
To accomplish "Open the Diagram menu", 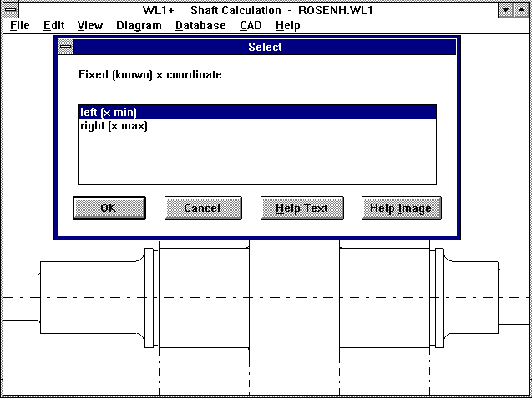I will (x=139, y=26).
